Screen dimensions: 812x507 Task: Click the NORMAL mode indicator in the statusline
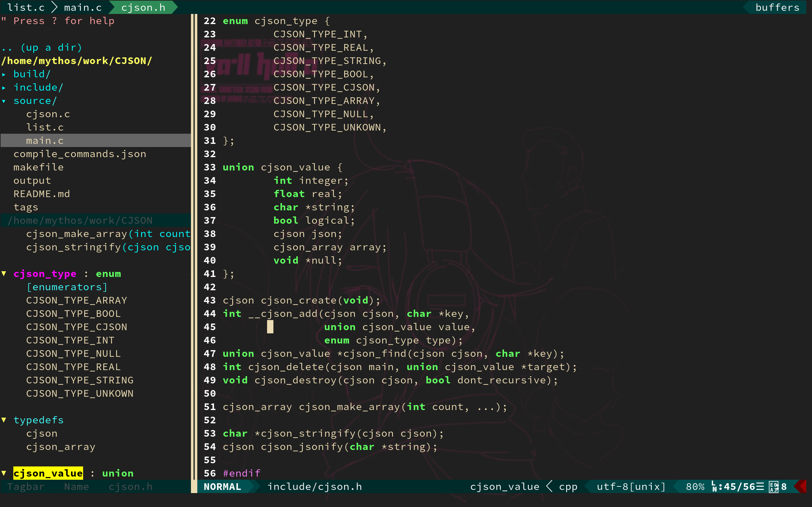222,486
